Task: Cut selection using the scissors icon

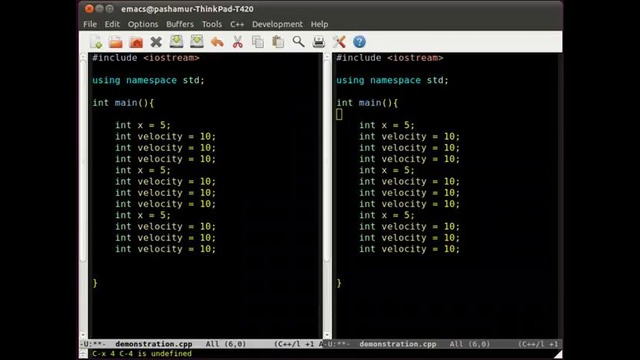Action: [x=238, y=42]
